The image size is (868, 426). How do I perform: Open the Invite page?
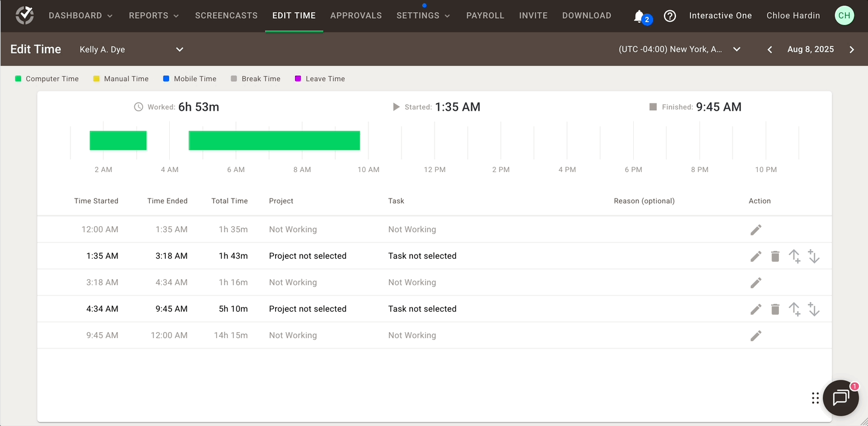pyautogui.click(x=533, y=15)
